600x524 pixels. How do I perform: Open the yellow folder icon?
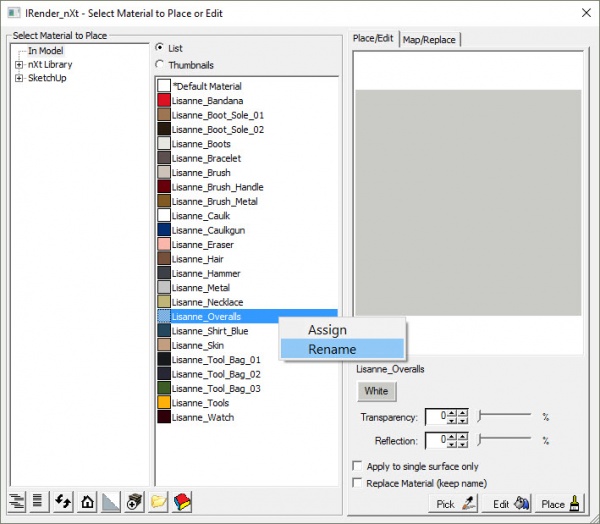(158, 502)
